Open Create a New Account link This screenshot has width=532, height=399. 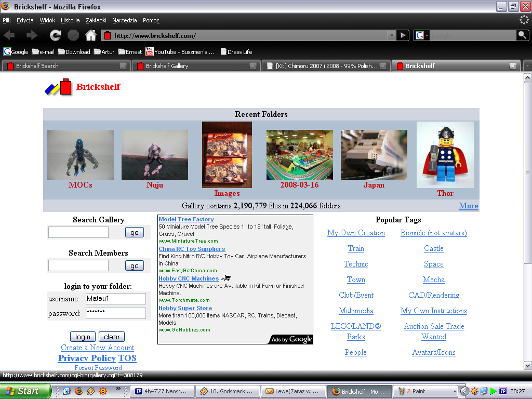click(97, 348)
